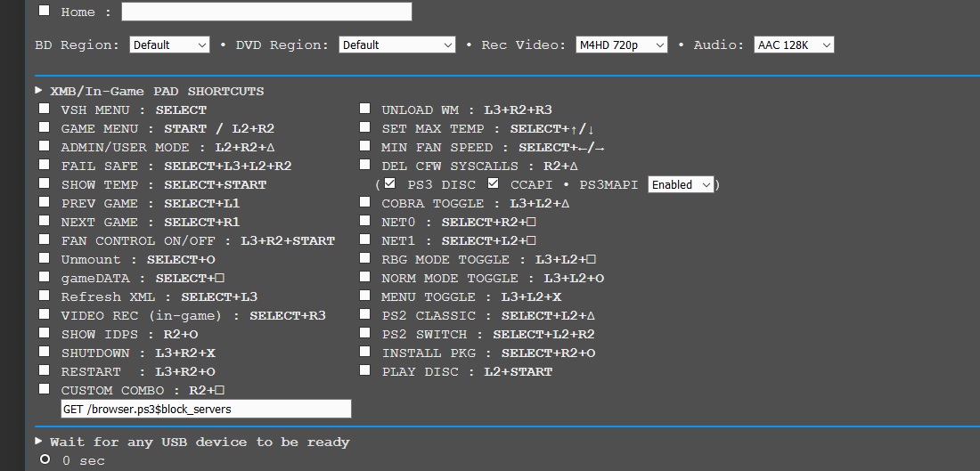Image resolution: width=980 pixels, height=471 pixels.
Task: Enable the MIN FAN SPEED checkbox
Action: point(365,146)
